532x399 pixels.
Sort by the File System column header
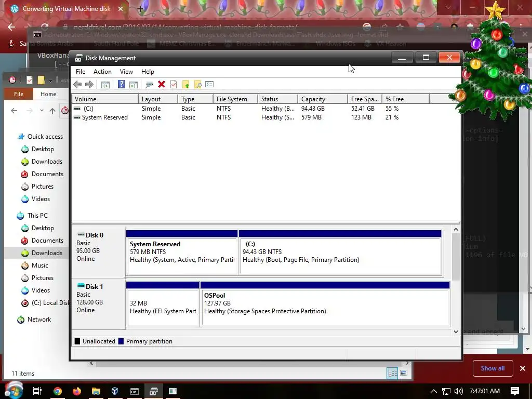[235, 99]
